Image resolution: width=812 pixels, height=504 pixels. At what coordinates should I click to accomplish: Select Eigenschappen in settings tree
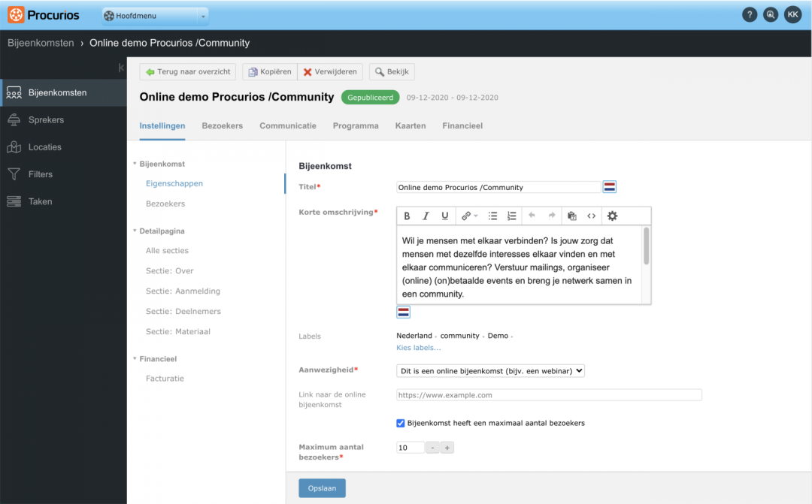click(174, 183)
